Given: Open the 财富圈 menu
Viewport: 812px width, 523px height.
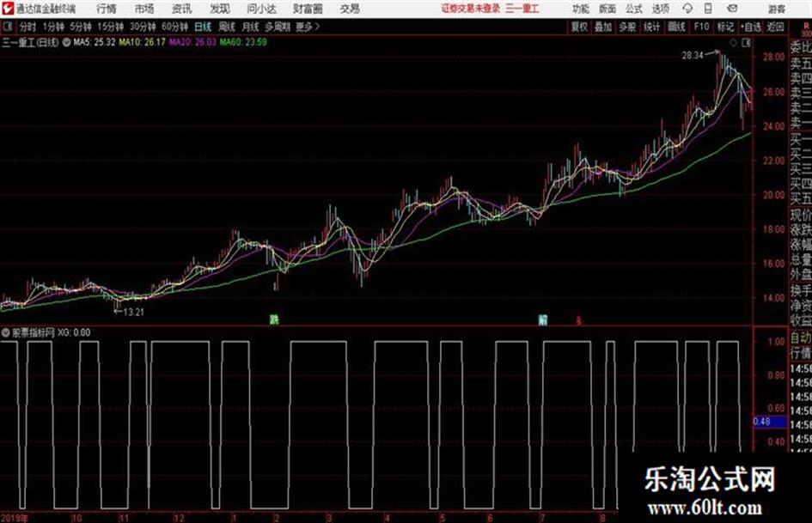Looking at the screenshot, I should tap(308, 9).
